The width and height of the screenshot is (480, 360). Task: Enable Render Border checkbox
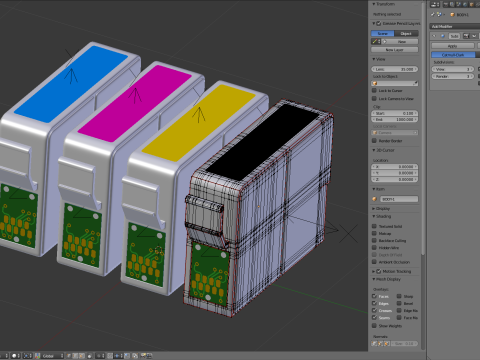pyautogui.click(x=374, y=141)
